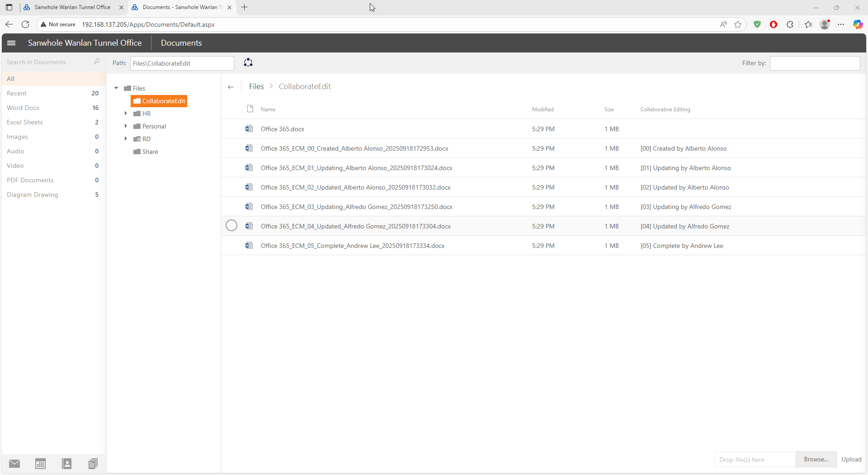The height and width of the screenshot is (475, 868).
Task: Click the select-all document icon in header
Action: coord(250,109)
